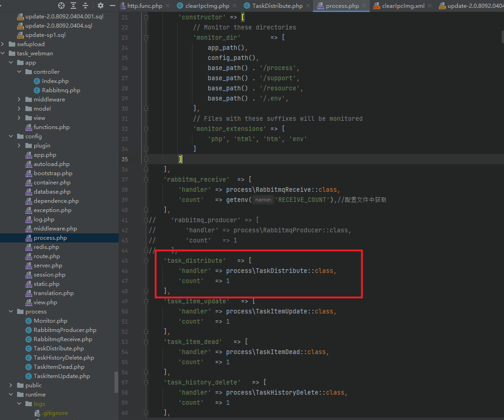
Task: Open Index.php in controller folder
Action: pyautogui.click(x=55, y=81)
